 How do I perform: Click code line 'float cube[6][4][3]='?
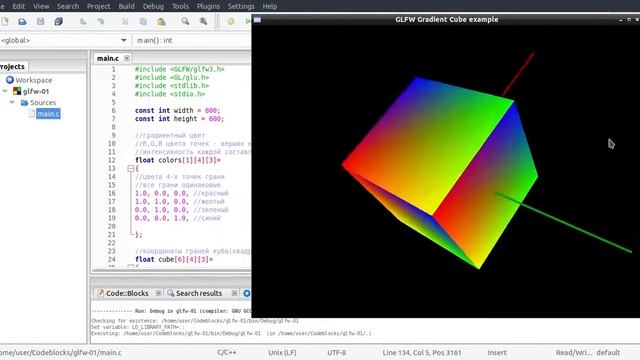point(174,259)
